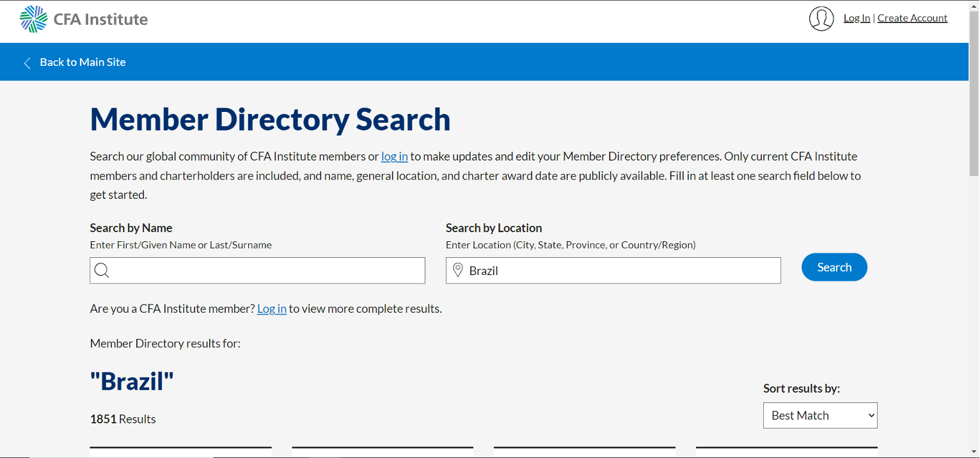The width and height of the screenshot is (980, 458).
Task: Click the Best Match dropdown arrow
Action: pos(871,416)
